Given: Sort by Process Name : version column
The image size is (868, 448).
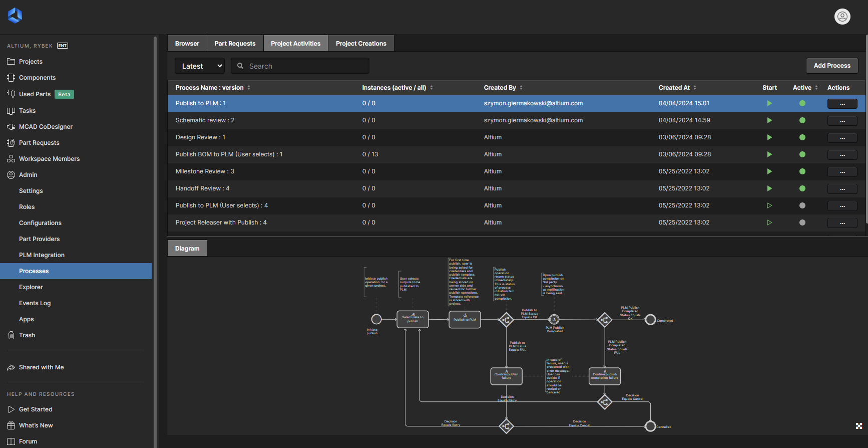Looking at the screenshot, I should (x=213, y=88).
